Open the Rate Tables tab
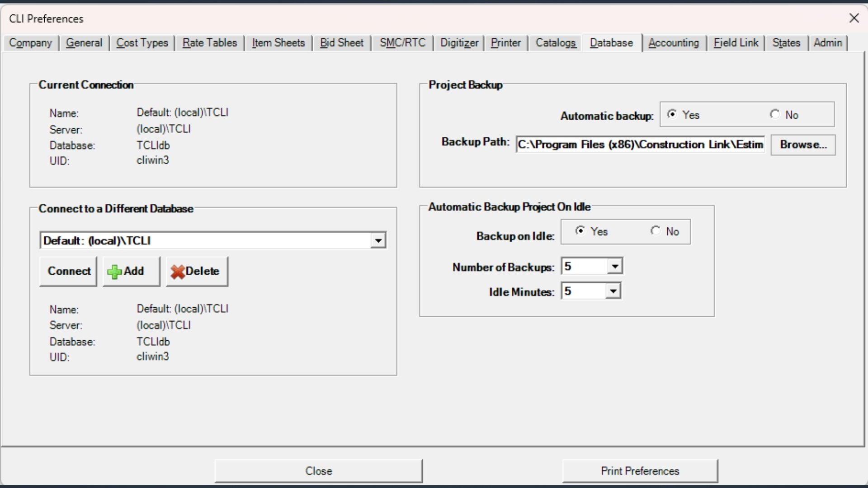Viewport: 868px width, 488px height. (x=209, y=43)
